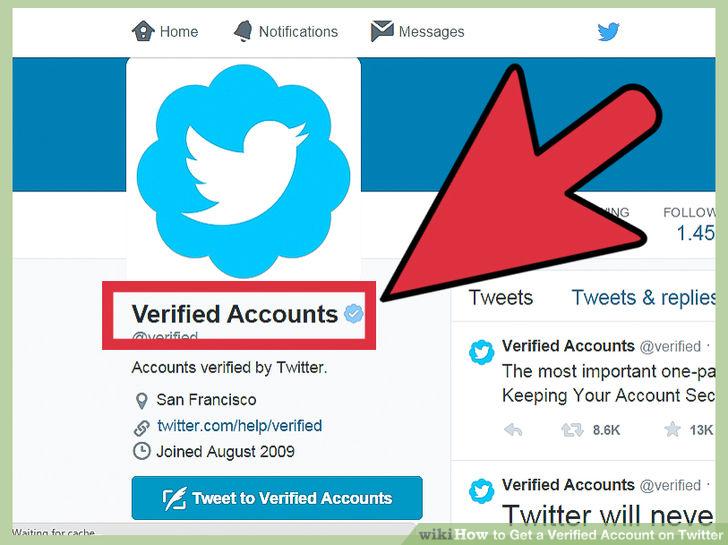Open the large Verified Accounts profile picture
The width and height of the screenshot is (728, 545).
point(243,171)
